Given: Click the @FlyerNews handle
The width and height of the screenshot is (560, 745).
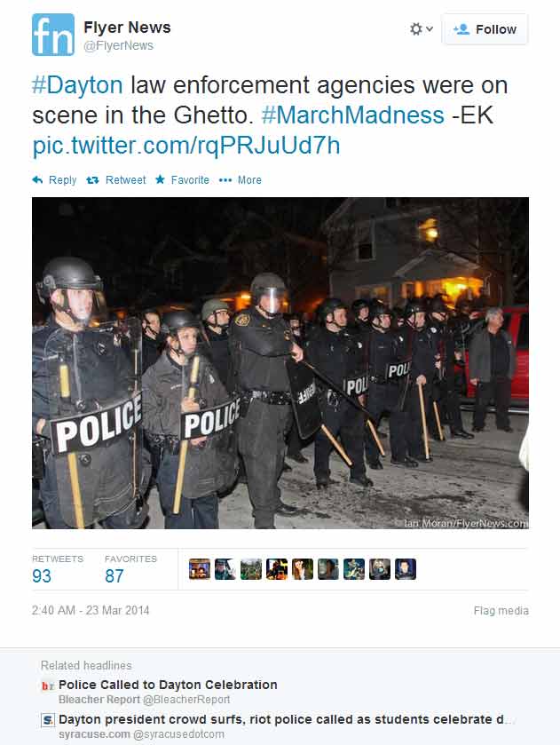Looking at the screenshot, I should click(x=118, y=45).
